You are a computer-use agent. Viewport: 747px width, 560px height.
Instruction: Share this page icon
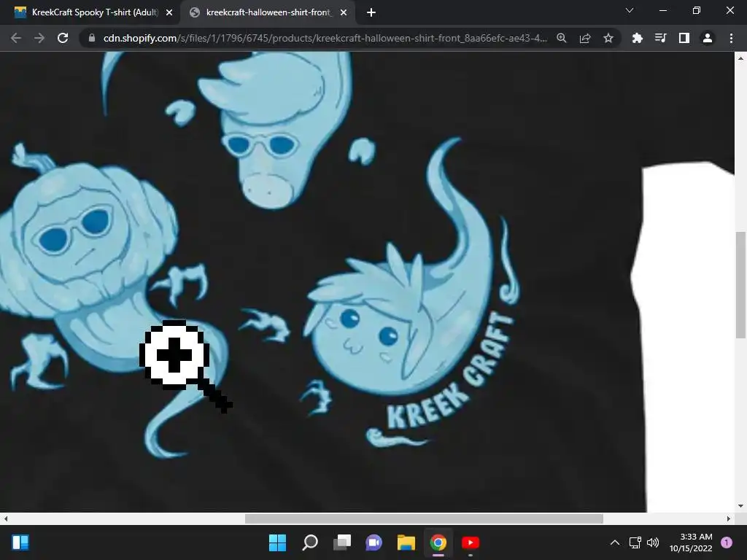(585, 38)
